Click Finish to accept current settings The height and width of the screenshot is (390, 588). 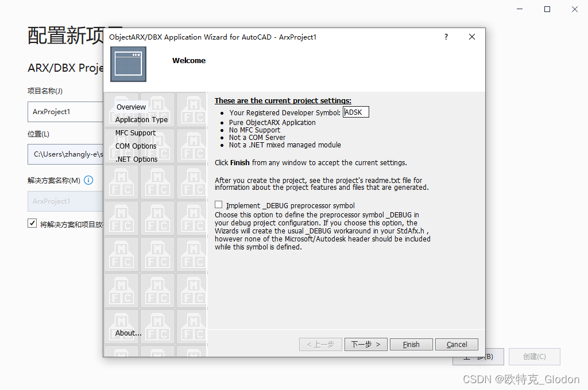click(x=411, y=344)
